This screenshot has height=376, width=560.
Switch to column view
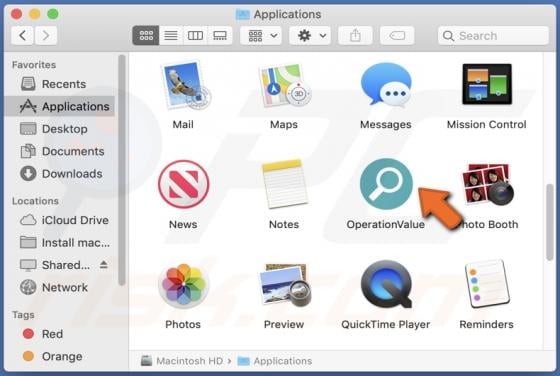pyautogui.click(x=195, y=35)
